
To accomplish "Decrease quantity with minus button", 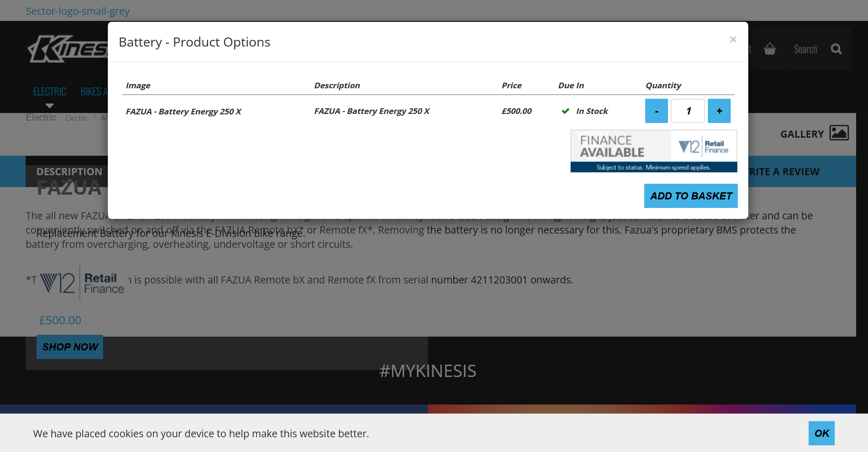I will pyautogui.click(x=656, y=111).
